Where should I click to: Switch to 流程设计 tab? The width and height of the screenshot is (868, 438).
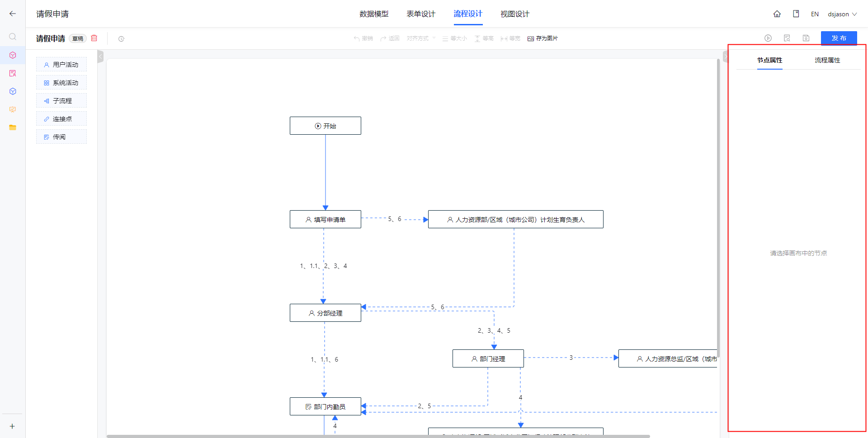468,14
